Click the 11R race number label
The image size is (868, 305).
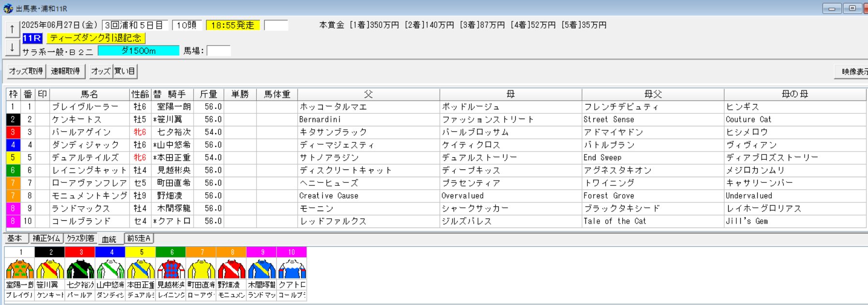pyautogui.click(x=32, y=38)
